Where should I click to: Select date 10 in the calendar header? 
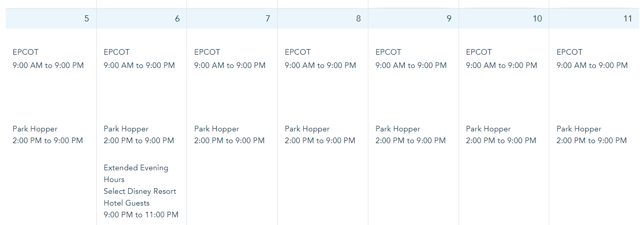pos(537,19)
